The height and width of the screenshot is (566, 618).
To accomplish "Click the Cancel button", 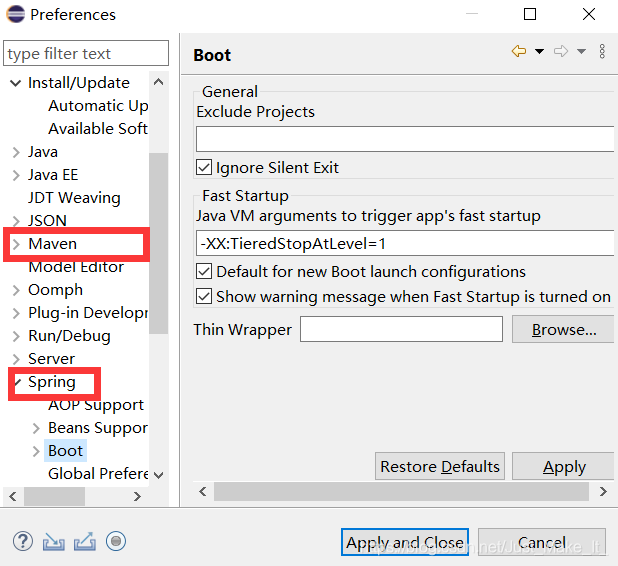I will point(542,542).
